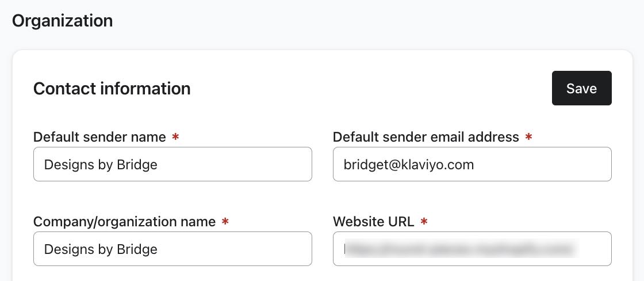Click the red asterisk beside Company/organization name
The image size is (644, 281).
[x=225, y=222]
